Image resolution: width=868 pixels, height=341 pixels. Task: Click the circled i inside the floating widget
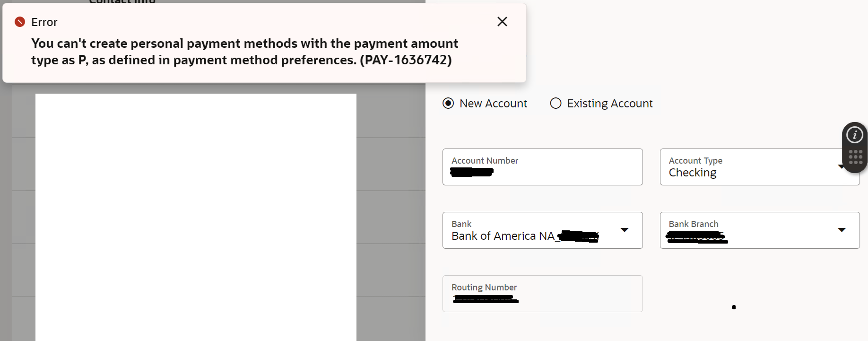[855, 135]
